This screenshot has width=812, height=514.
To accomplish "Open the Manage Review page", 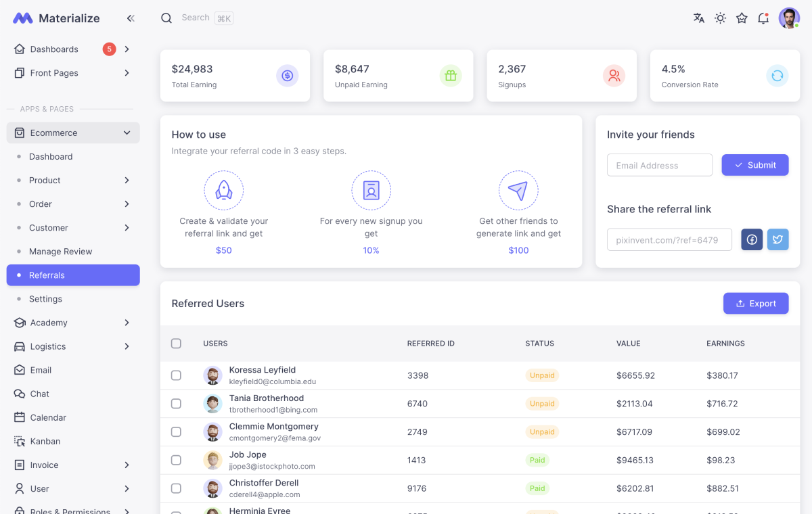I will pos(61,251).
